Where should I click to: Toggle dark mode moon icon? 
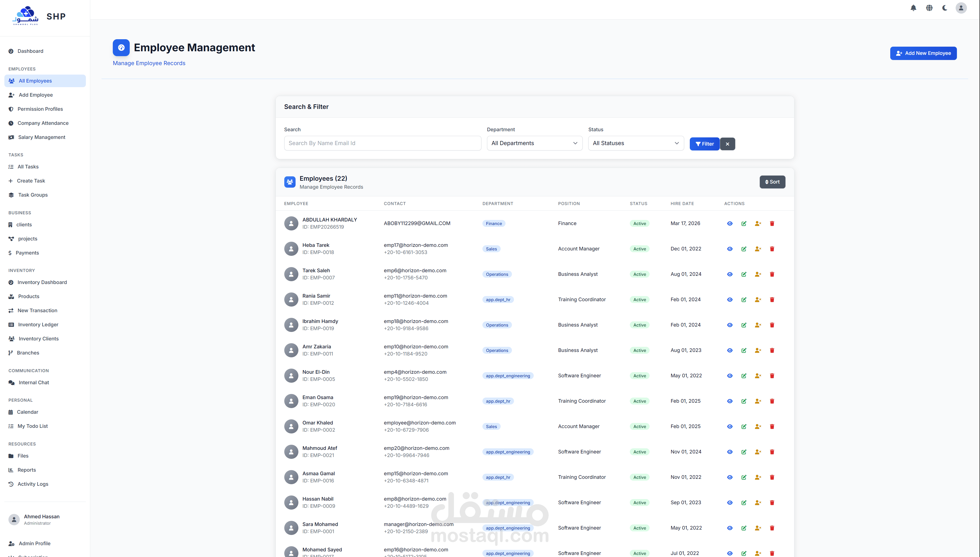pos(945,8)
